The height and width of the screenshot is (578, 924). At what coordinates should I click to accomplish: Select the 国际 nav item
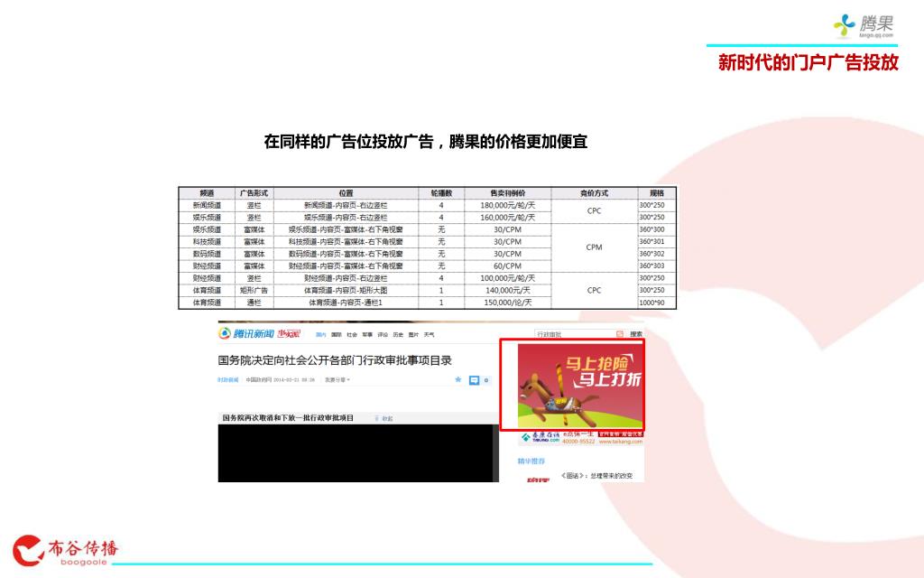coord(337,334)
